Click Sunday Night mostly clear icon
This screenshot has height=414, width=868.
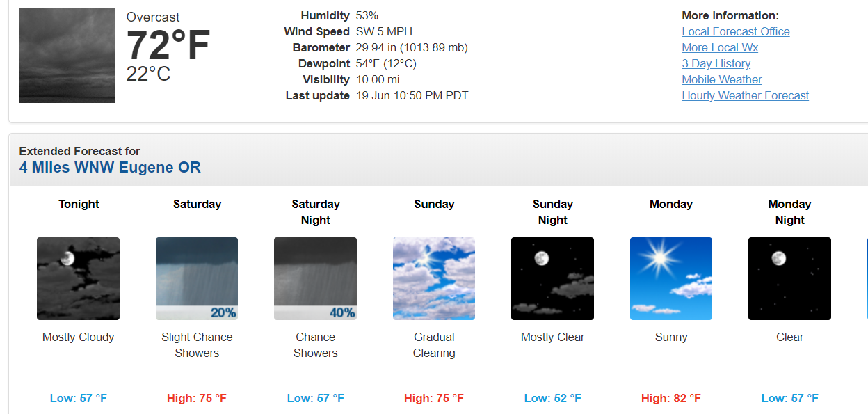click(x=552, y=278)
